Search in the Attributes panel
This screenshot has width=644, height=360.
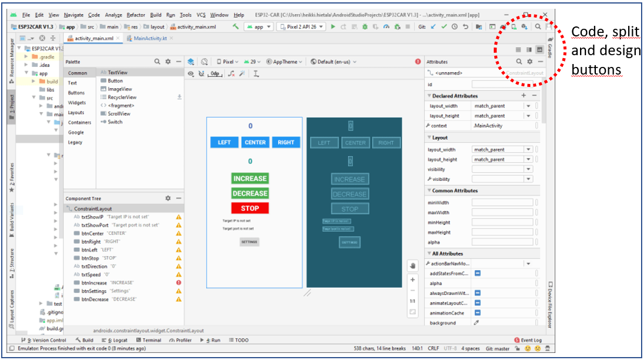519,62
